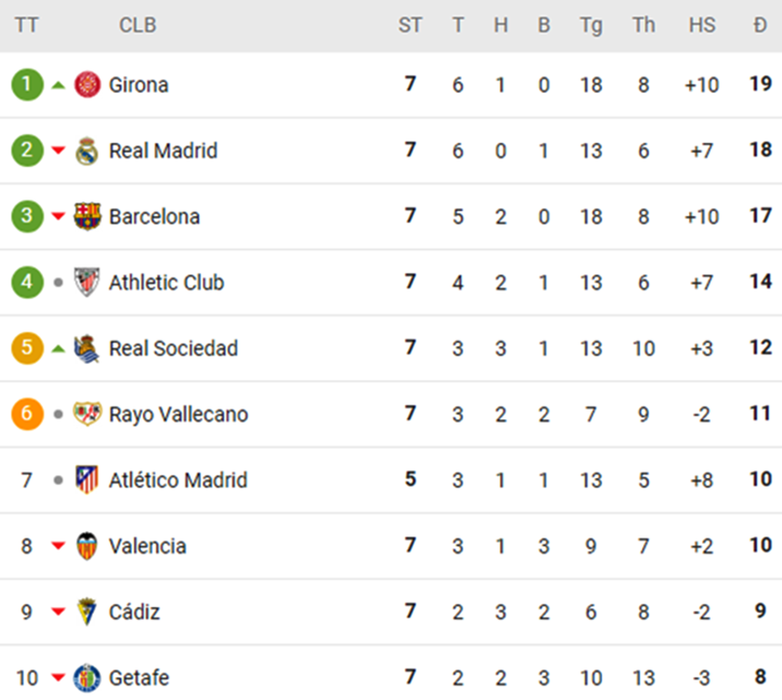
Task: Click the ST matches played column header
Action: (x=410, y=25)
